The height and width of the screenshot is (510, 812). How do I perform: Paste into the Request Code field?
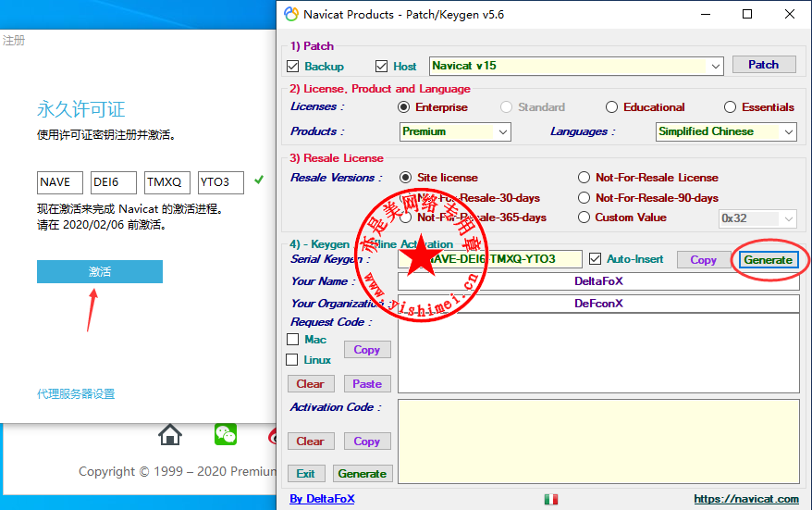click(x=367, y=384)
